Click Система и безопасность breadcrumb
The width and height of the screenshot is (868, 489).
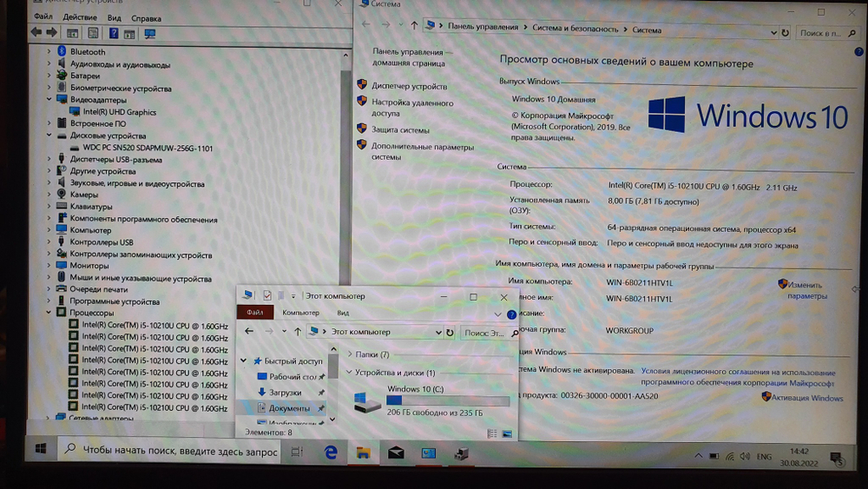tap(575, 29)
